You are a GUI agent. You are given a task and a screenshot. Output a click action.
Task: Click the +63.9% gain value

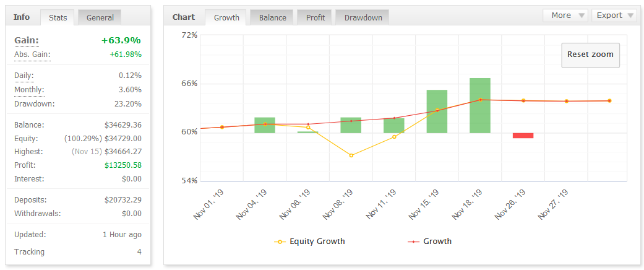tap(121, 41)
